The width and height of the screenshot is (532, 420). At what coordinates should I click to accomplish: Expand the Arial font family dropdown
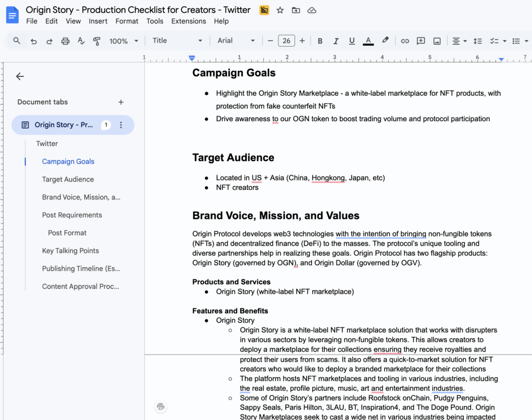coord(236,41)
